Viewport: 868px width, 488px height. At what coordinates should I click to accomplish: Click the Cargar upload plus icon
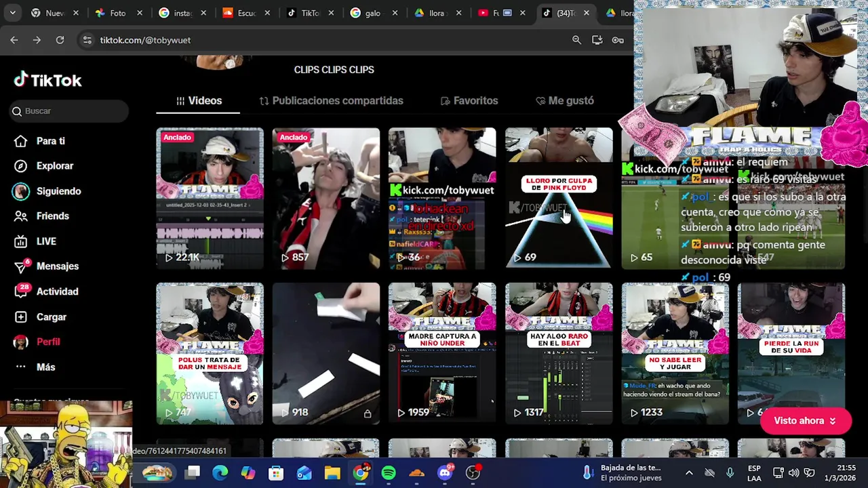click(x=21, y=317)
